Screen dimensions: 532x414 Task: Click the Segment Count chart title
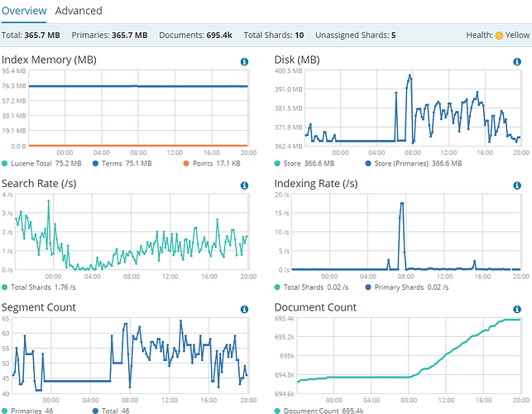pyautogui.click(x=38, y=307)
